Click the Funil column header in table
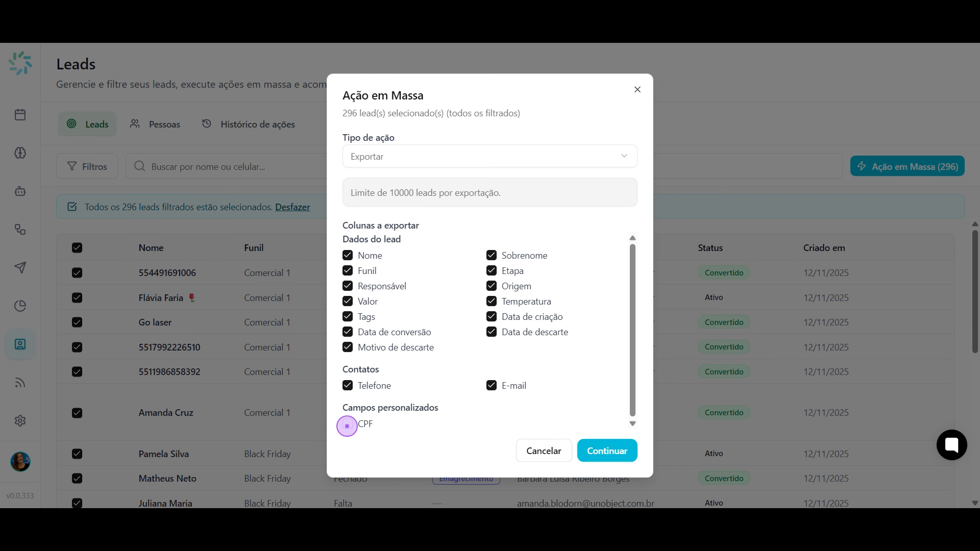Viewport: 980px width, 551px height. pyautogui.click(x=254, y=247)
